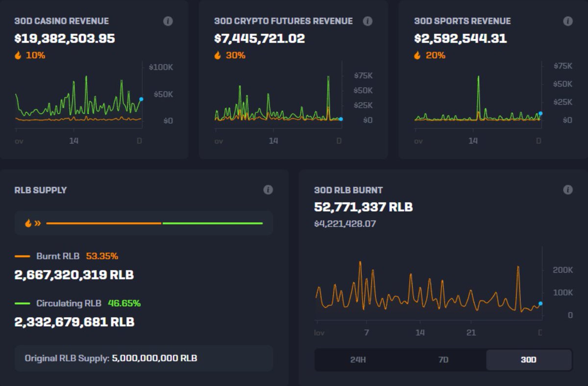Open the info icon for 30D Sports Revenue
Image resolution: width=588 pixels, height=386 pixels.
[568, 21]
